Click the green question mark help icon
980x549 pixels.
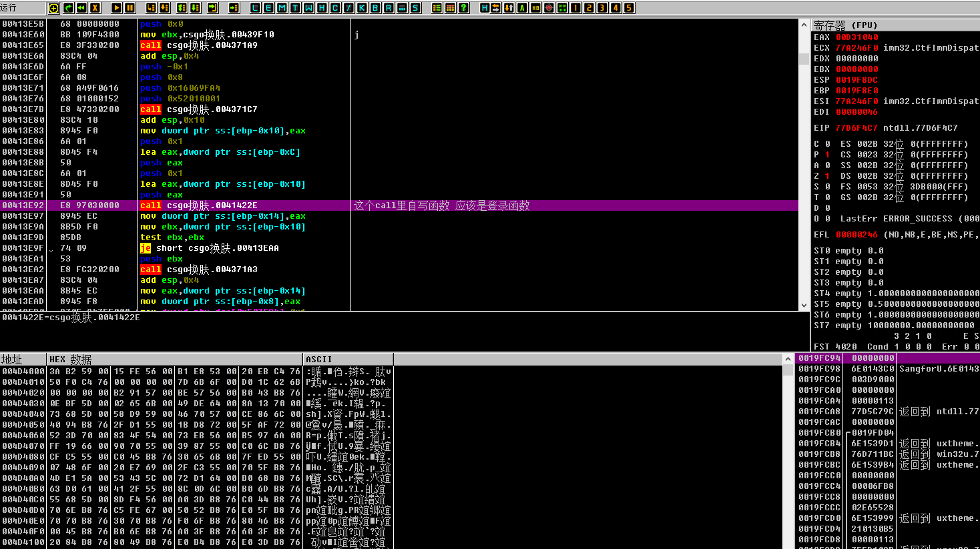pyautogui.click(x=463, y=8)
